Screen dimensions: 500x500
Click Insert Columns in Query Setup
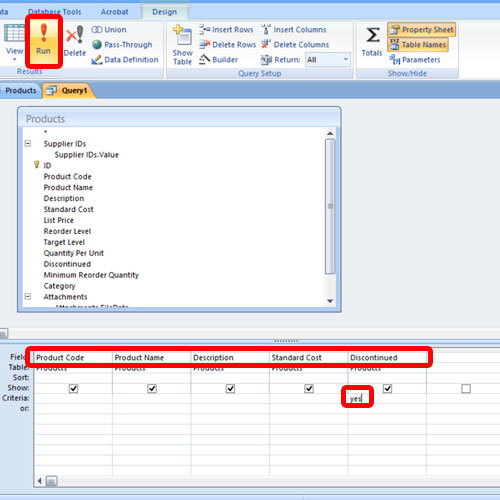coord(294,30)
